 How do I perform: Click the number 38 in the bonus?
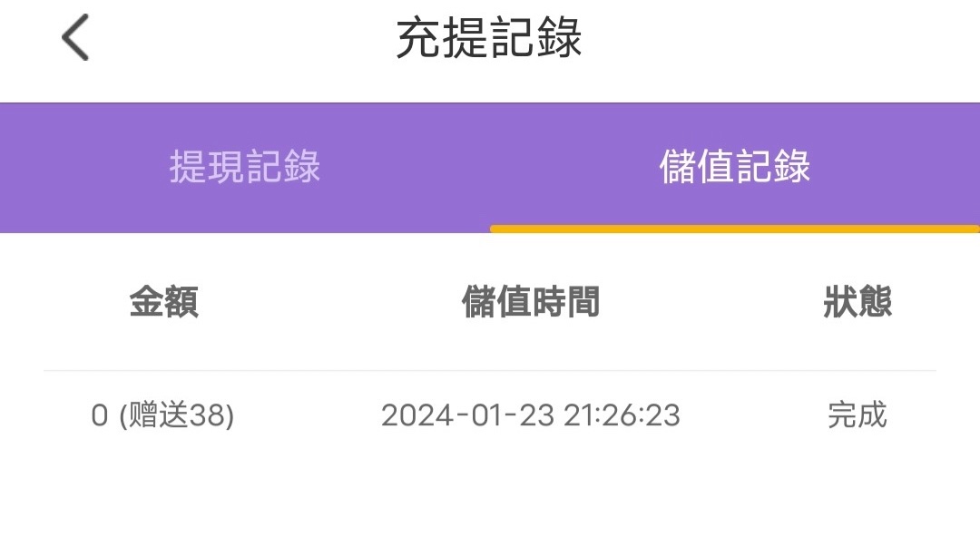pos(207,415)
